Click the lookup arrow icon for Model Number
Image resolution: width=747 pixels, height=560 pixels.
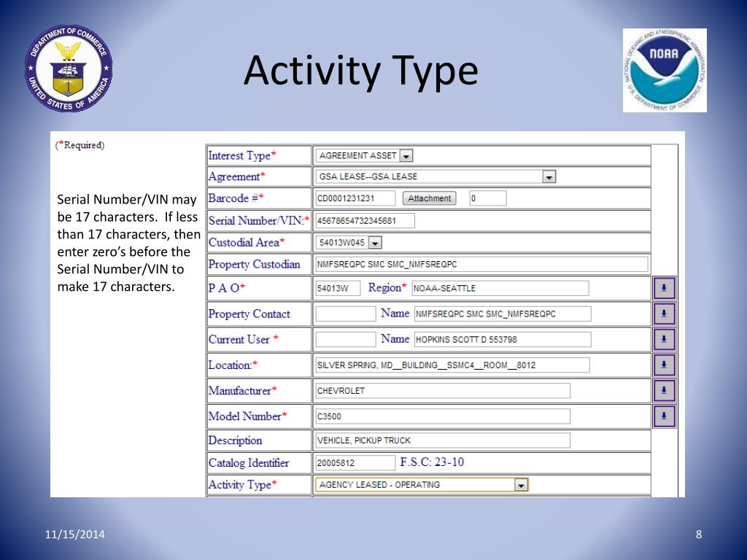664,416
